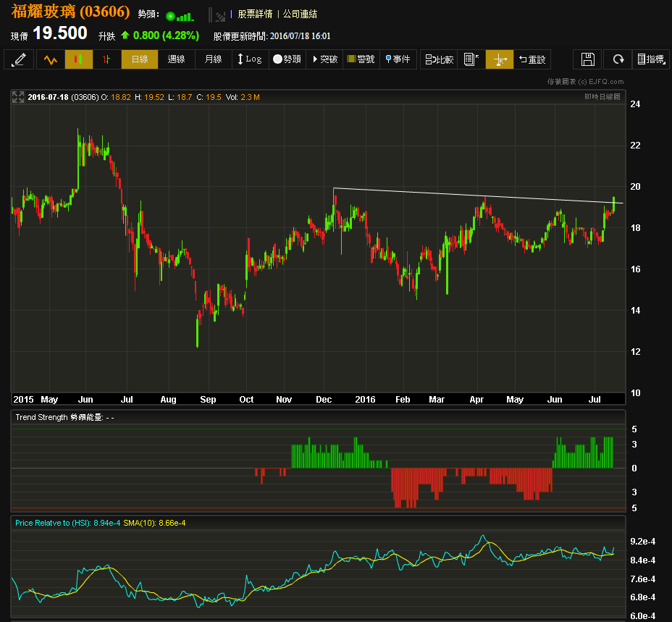The width and height of the screenshot is (672, 622).
Task: Click the green momentum signal indicator
Action: pos(180,16)
